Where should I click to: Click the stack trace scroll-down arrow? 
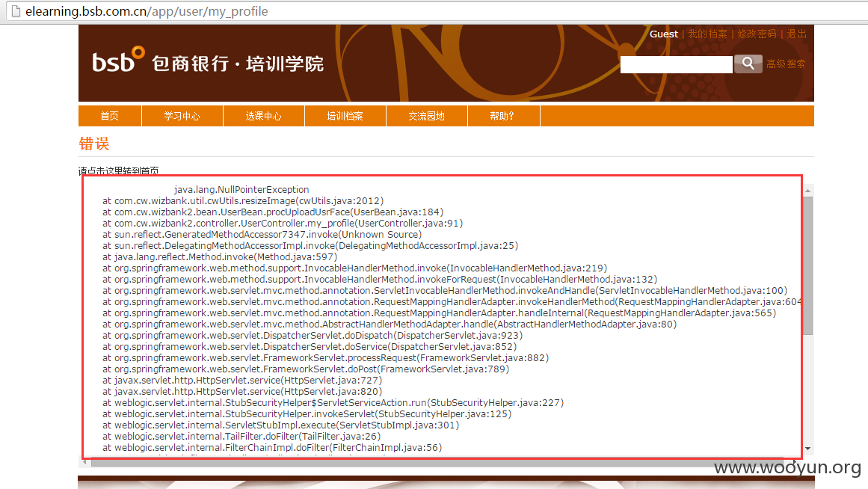tap(808, 449)
